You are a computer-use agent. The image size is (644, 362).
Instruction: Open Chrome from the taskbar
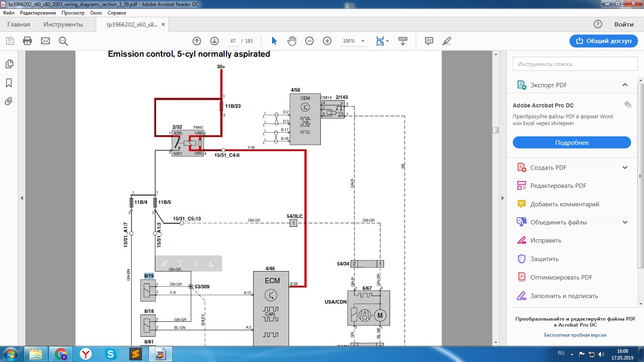click(x=61, y=354)
